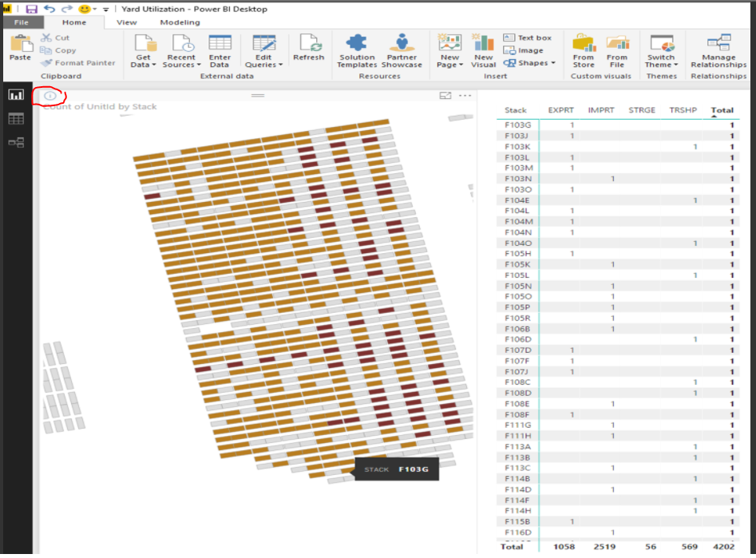The image size is (756, 558).
Task: Insert an Image
Action: 523,50
